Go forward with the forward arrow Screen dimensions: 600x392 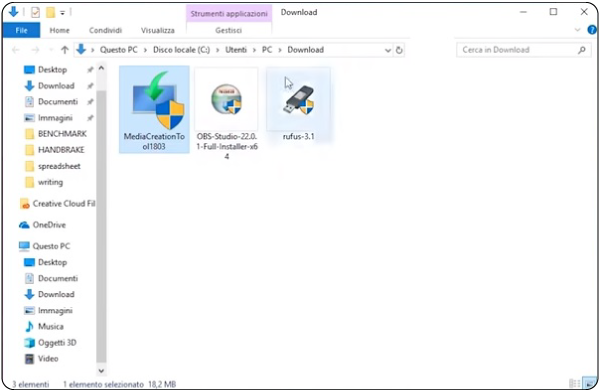point(35,50)
